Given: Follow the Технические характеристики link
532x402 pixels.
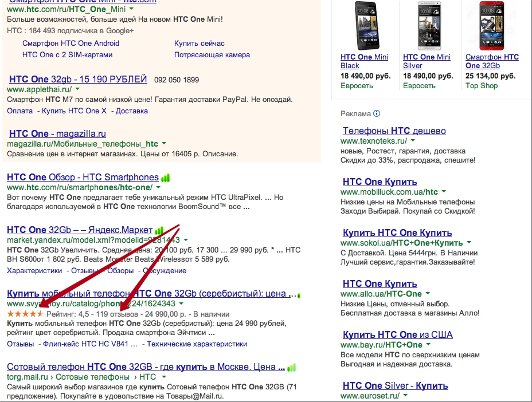Looking at the screenshot, I should click(x=197, y=344).
